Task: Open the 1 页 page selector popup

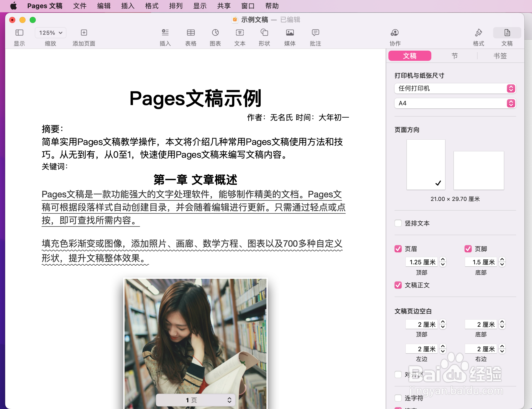Action: [x=195, y=400]
